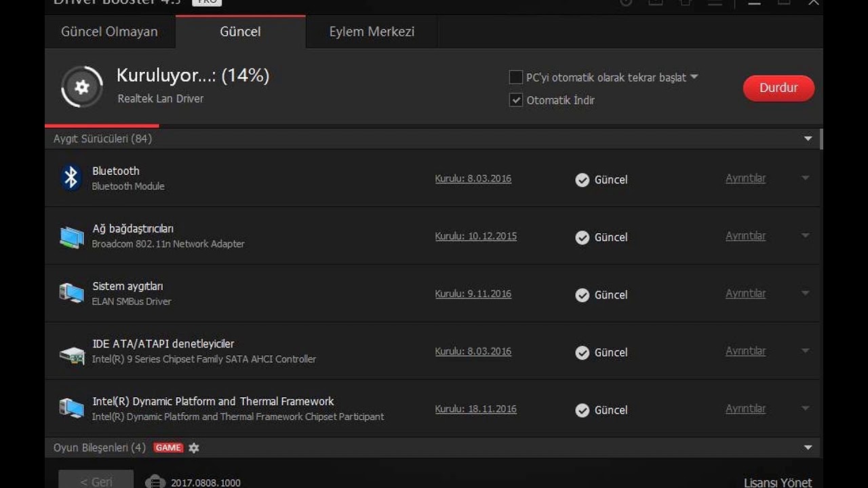Click the Güncel checkmark for Broadcom adapter
Screen dimensions: 868x488
582,237
